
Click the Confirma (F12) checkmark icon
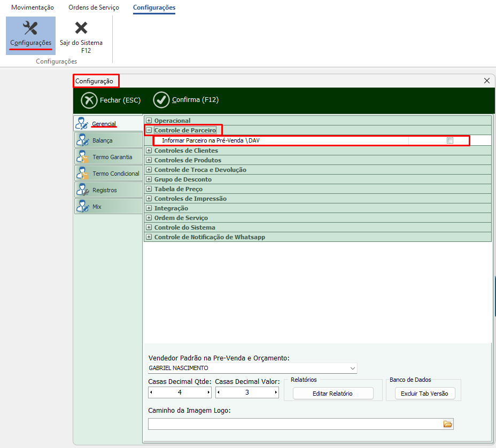tap(161, 100)
